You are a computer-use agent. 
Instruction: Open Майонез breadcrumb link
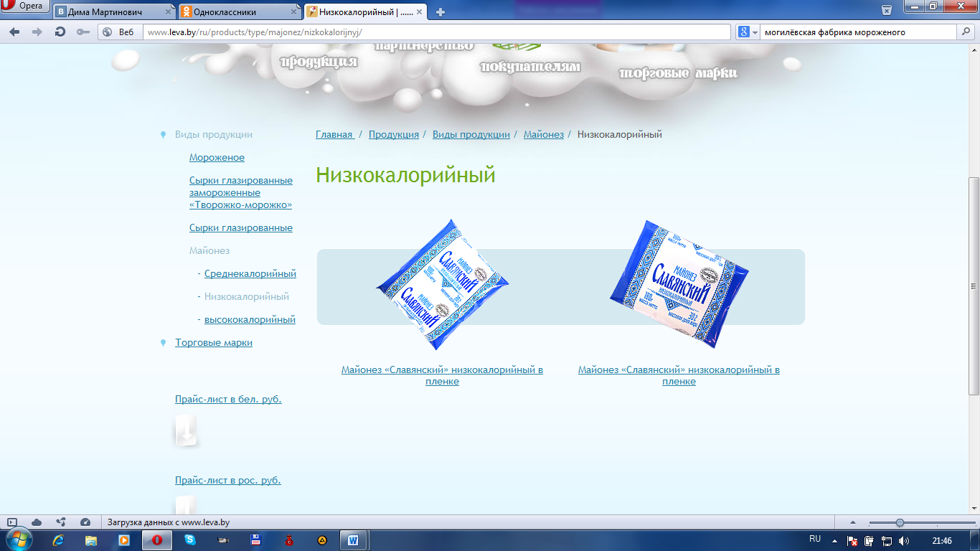click(x=544, y=134)
